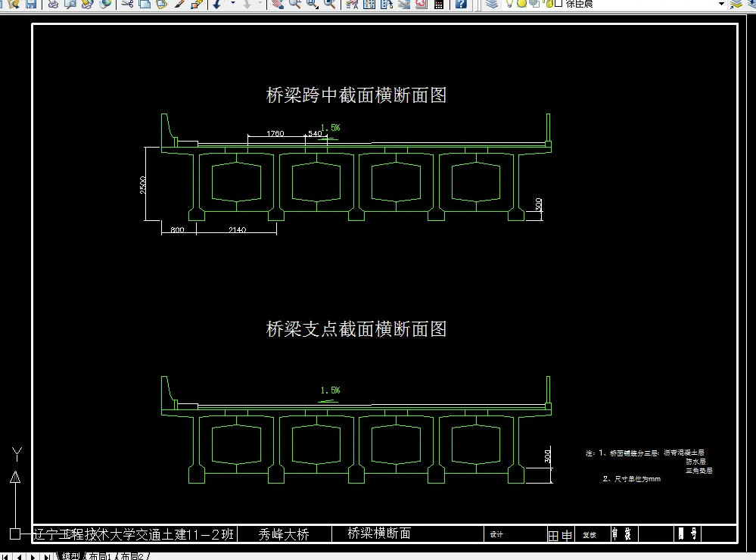The width and height of the screenshot is (756, 560).
Task: Open the DesignCenter icon
Action: click(x=369, y=4)
